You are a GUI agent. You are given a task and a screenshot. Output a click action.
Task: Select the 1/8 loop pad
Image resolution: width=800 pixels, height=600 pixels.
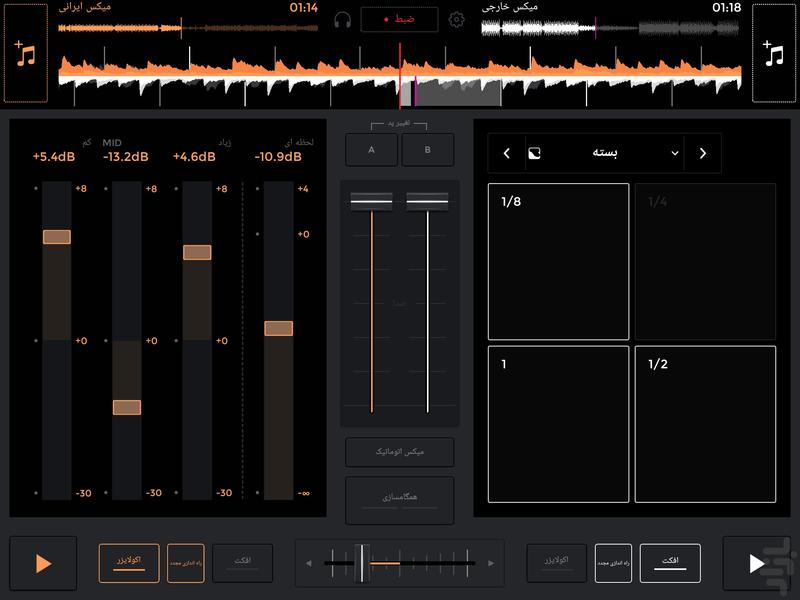point(558,262)
